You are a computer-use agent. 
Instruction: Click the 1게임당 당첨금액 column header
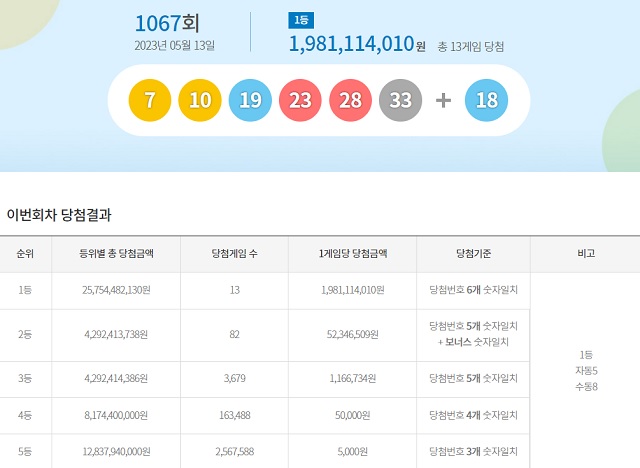coord(353,254)
